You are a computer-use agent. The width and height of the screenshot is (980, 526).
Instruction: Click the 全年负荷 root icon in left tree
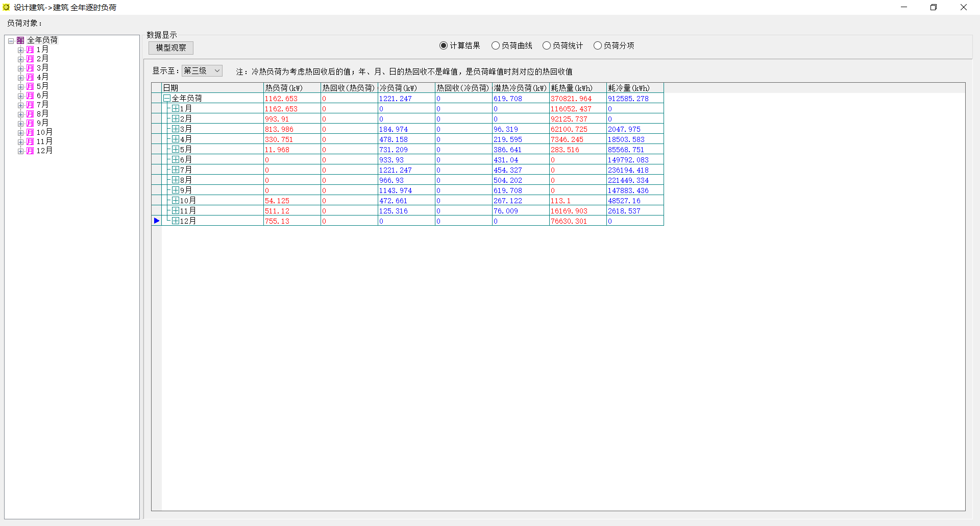tap(20, 40)
